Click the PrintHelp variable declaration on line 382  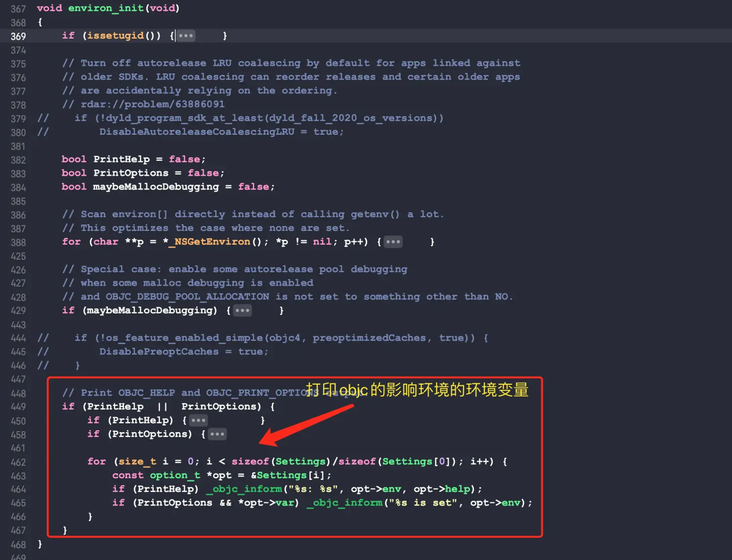click(122, 159)
